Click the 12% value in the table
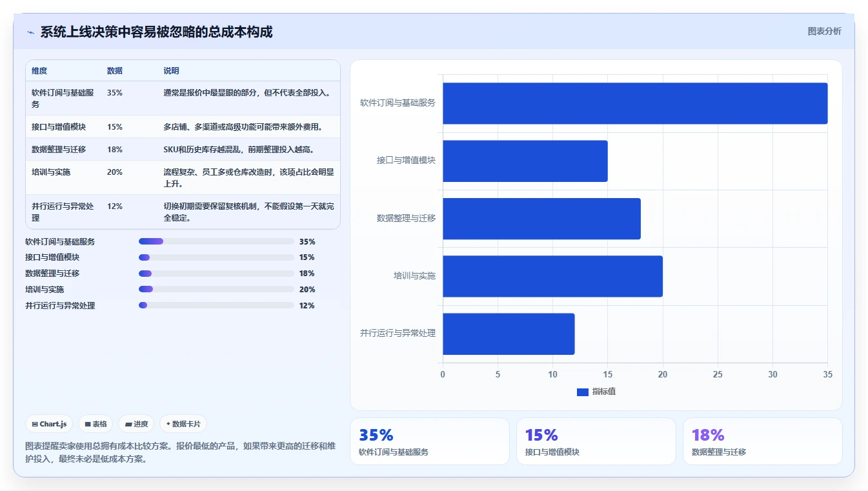 pyautogui.click(x=115, y=206)
